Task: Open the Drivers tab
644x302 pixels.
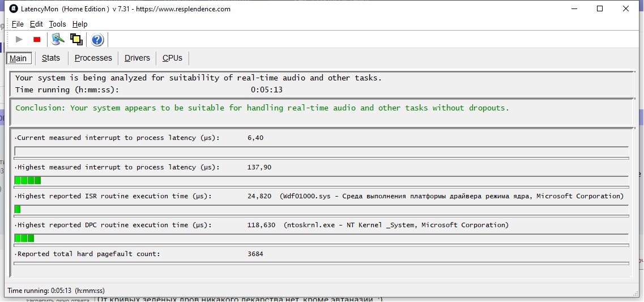Action: 137,58
